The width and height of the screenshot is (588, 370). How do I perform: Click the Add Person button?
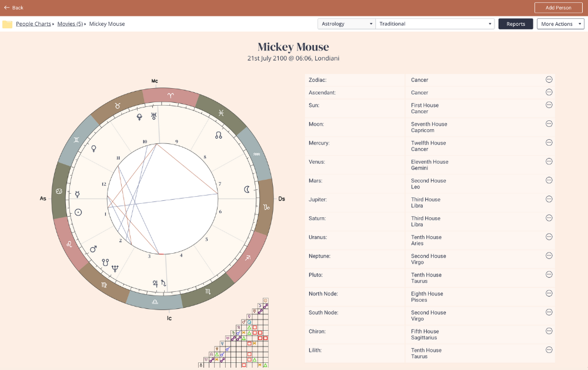(x=559, y=8)
